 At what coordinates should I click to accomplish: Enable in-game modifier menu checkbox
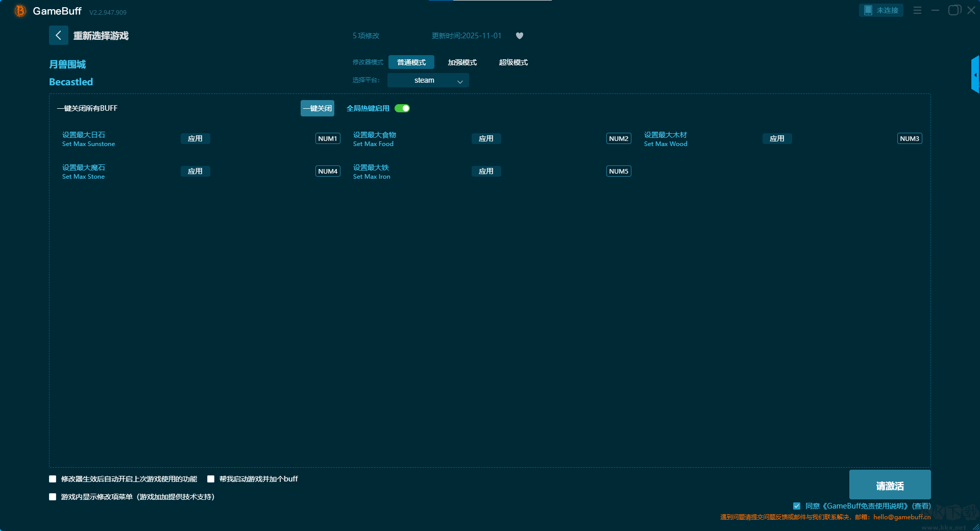tap(53, 497)
